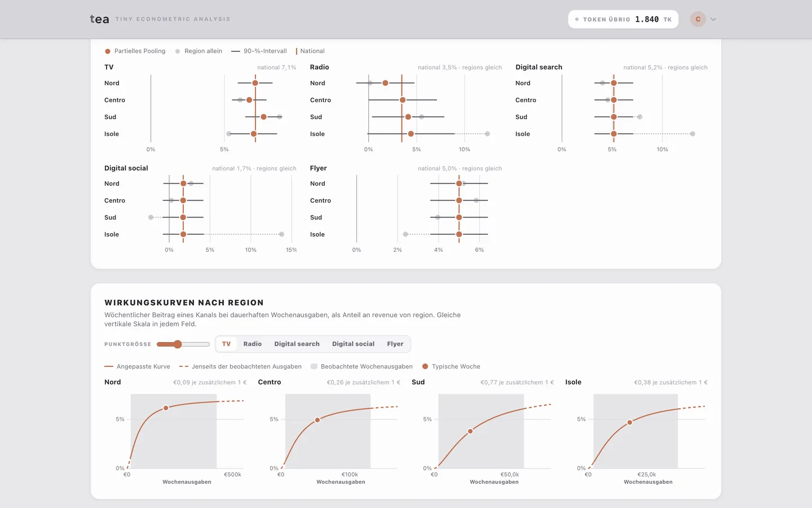This screenshot has width=812, height=508.
Task: Click the Isole region-alone grey dot in Digital search plot
Action: [692, 134]
